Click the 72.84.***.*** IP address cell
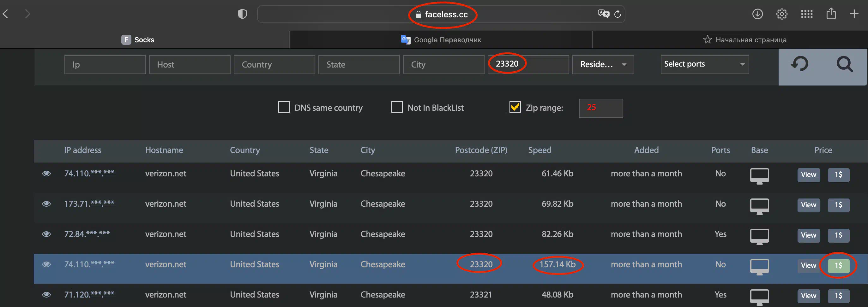The width and height of the screenshot is (868, 307). [x=87, y=234]
